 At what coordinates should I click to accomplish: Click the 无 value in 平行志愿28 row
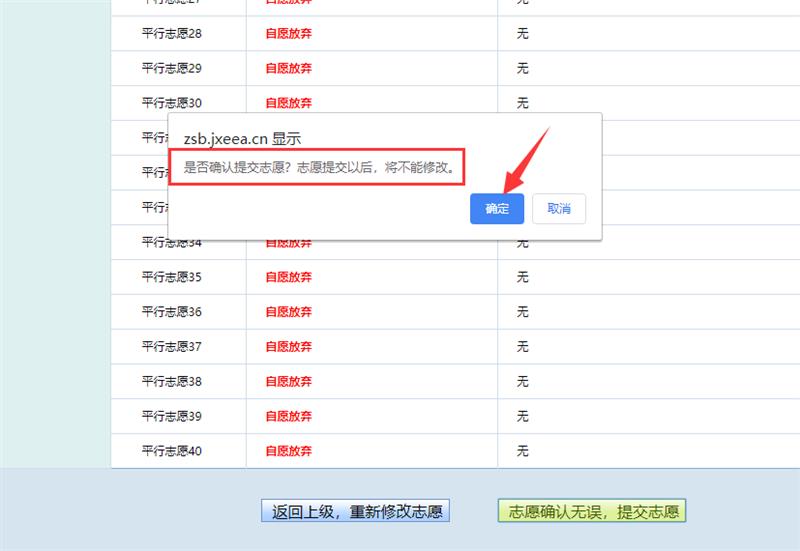522,34
